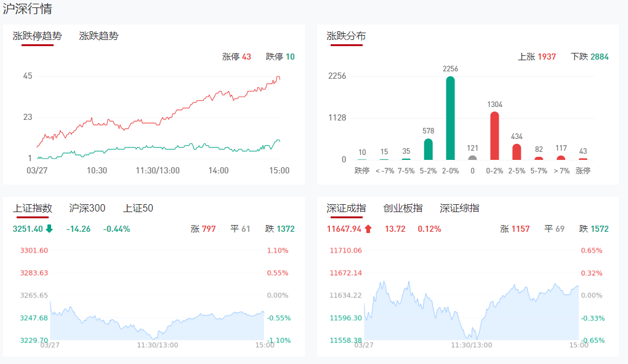Screen dimensions: 628x364
Task: Switch to the 深证综指 tab
Action: [x=459, y=208]
